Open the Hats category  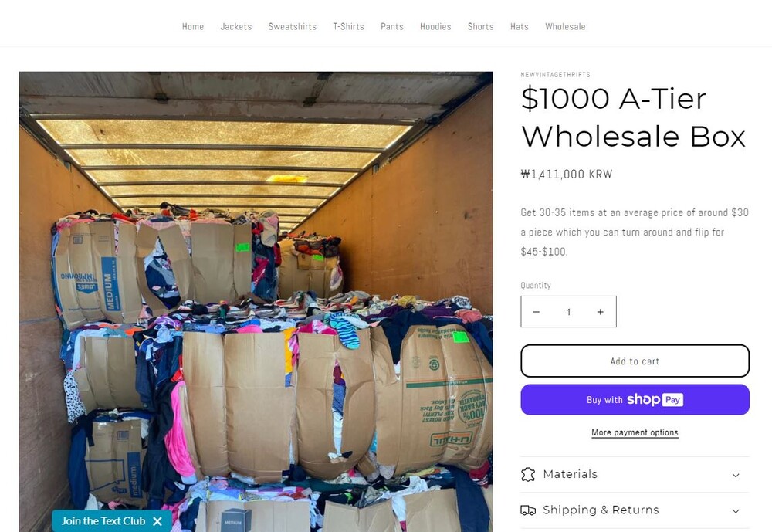[x=520, y=26]
